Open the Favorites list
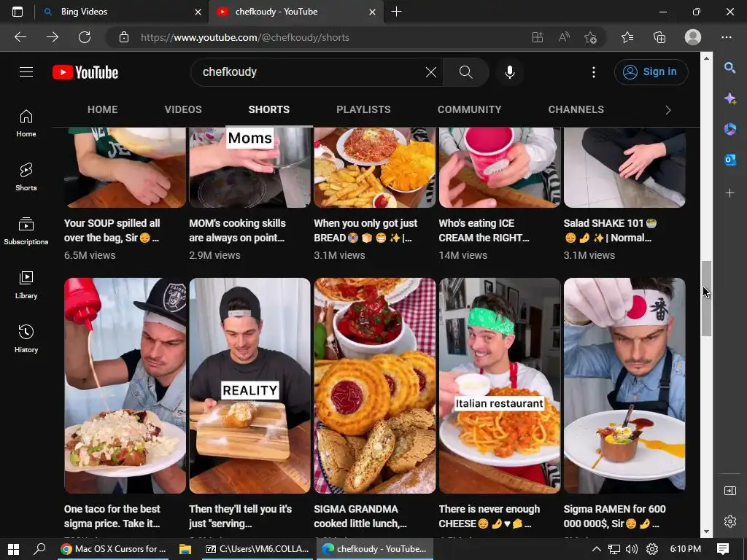 627,37
